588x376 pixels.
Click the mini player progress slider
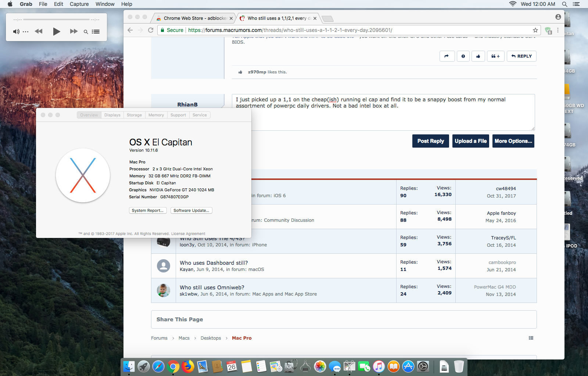[56, 19]
